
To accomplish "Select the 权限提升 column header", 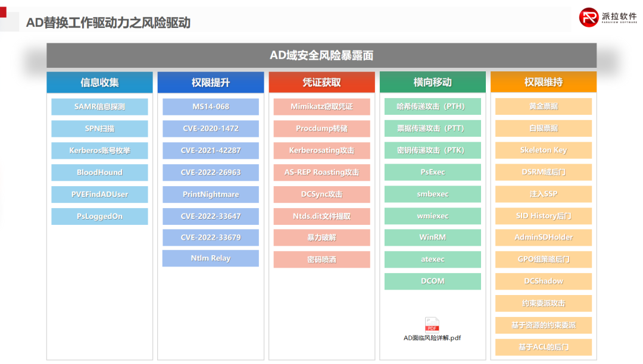I will 210,82.
